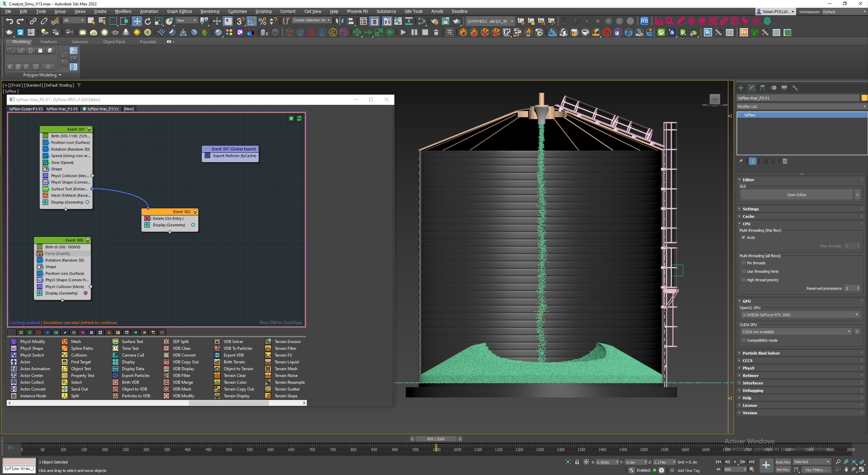The height and width of the screenshot is (475, 868).
Task: Open the Hierarchy panel tab icon
Action: [763, 88]
